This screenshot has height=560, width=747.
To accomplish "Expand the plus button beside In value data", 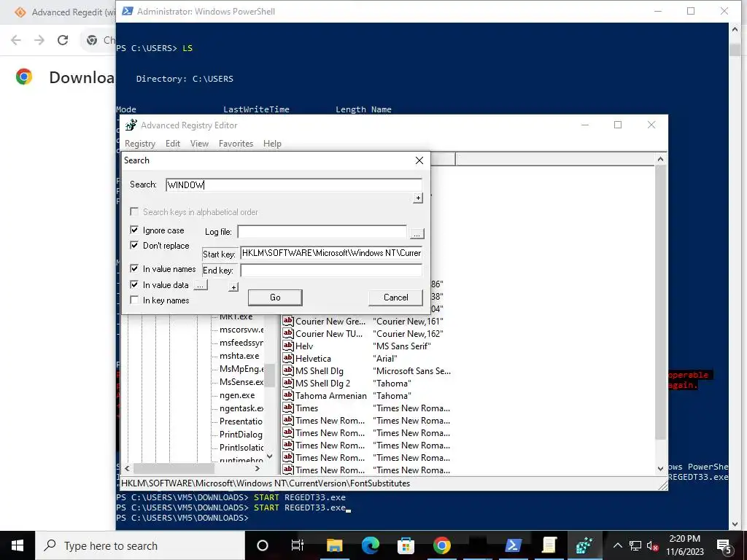I will [x=233, y=287].
